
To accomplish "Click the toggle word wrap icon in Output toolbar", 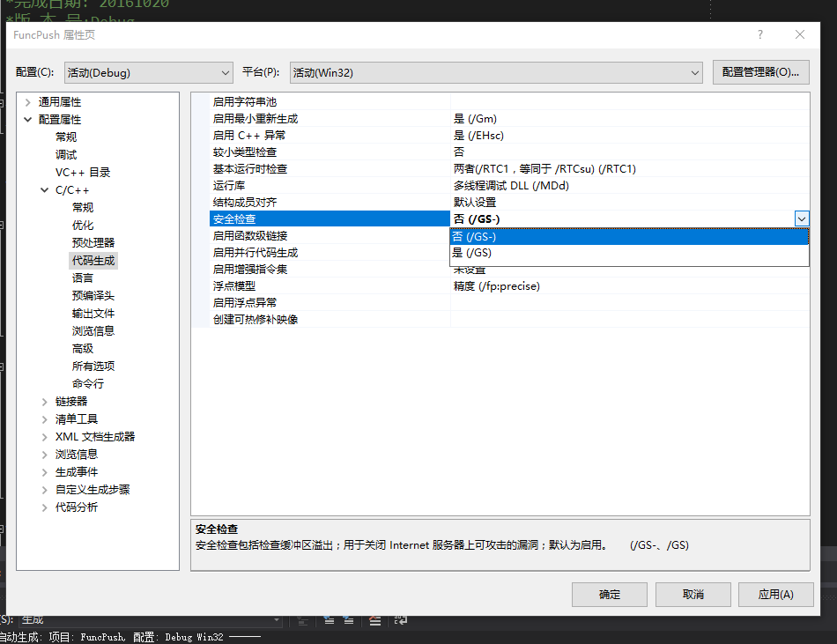I will [x=400, y=620].
